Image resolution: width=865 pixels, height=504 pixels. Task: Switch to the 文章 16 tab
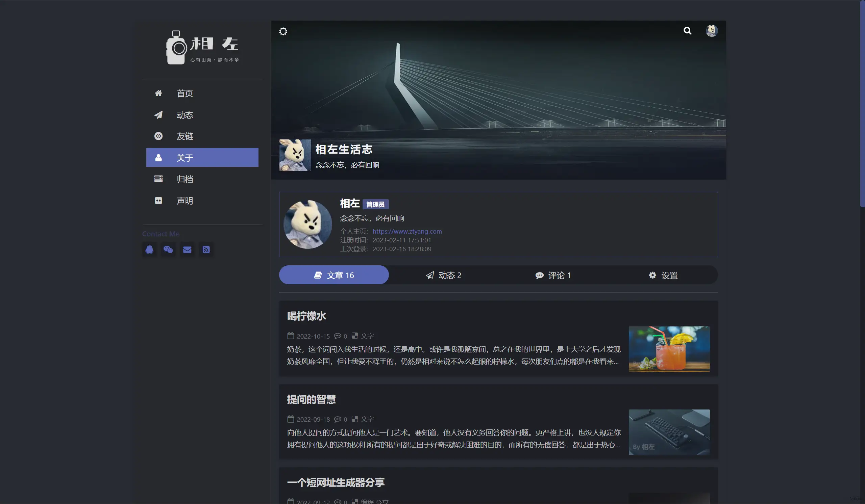coord(333,275)
